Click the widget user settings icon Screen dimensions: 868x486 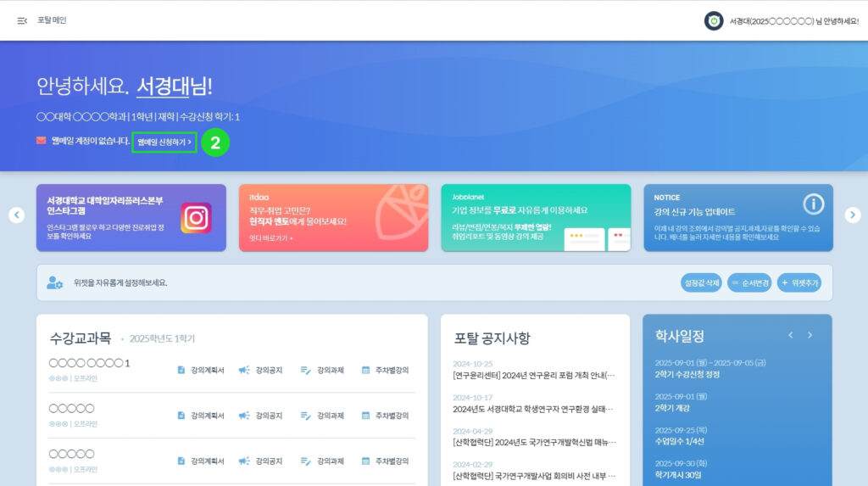(54, 282)
